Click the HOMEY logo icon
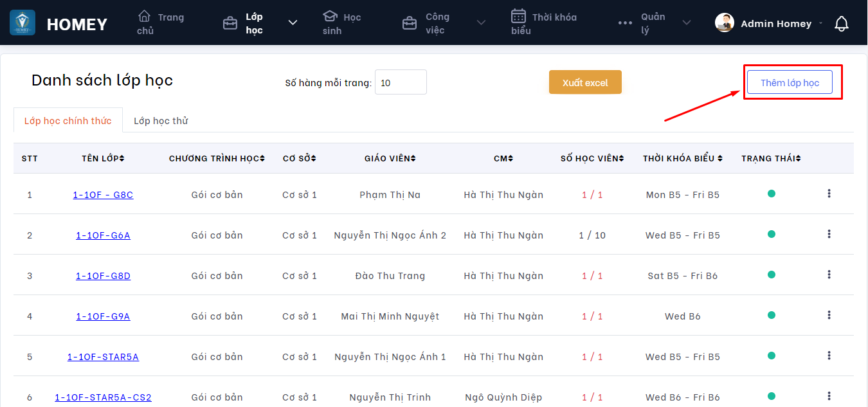Viewport: 868px width, 407px height. 23,23
